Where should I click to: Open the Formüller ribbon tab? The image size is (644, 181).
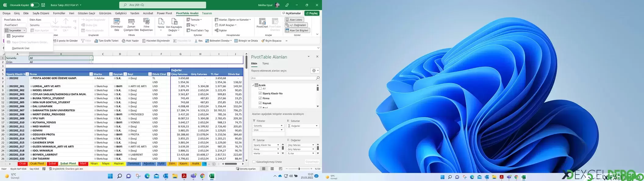coord(59,13)
